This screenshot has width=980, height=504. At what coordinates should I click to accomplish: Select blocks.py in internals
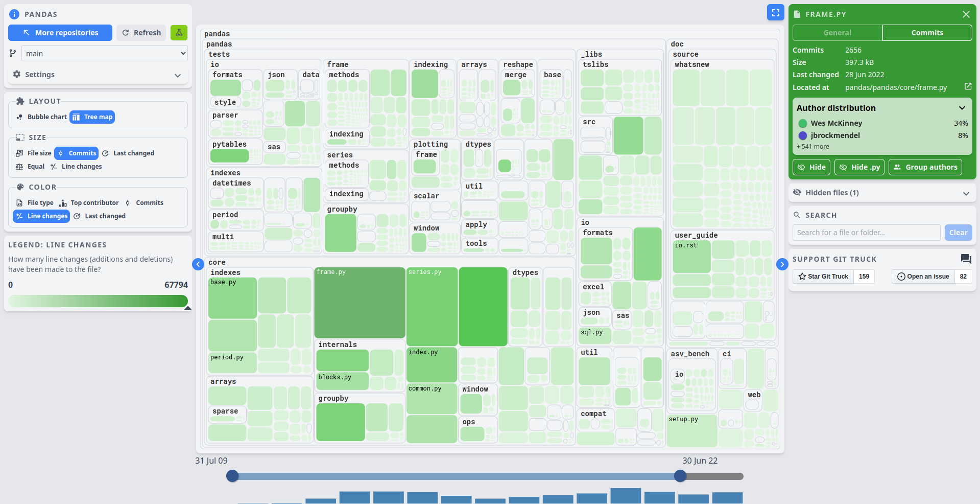click(x=342, y=381)
